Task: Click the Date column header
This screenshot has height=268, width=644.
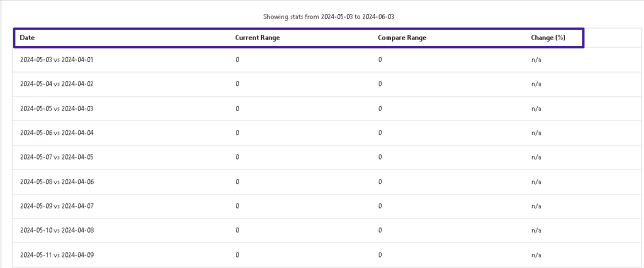Action: [27, 37]
